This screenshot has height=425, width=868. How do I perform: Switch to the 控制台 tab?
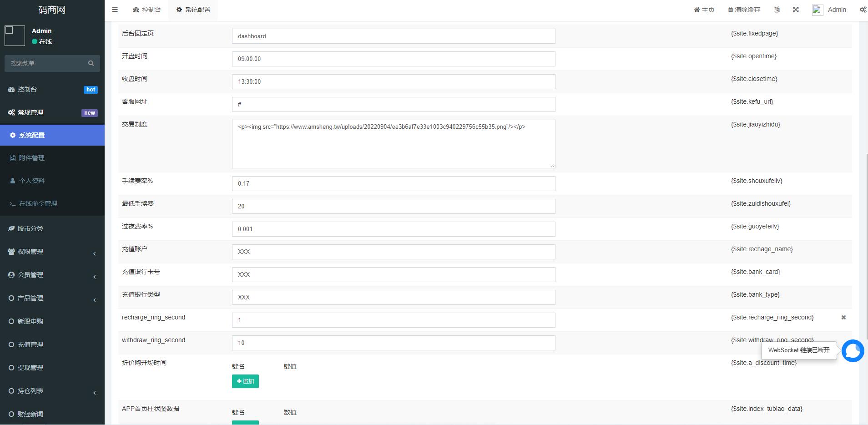147,10
